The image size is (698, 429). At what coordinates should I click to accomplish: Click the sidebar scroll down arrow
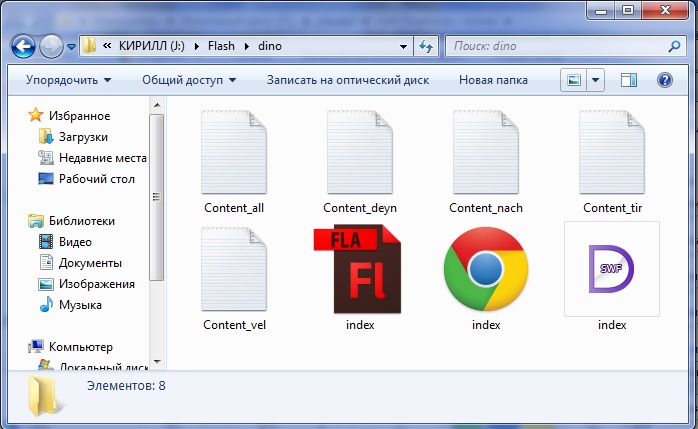click(x=157, y=362)
